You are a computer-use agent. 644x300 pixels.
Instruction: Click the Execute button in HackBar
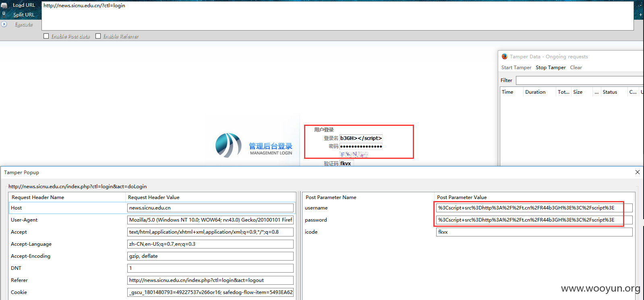pos(23,24)
